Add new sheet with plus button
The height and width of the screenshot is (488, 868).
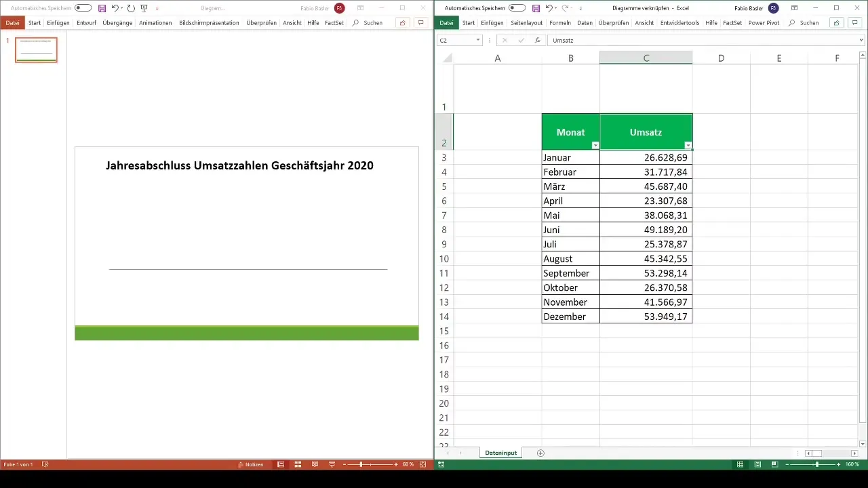click(540, 453)
